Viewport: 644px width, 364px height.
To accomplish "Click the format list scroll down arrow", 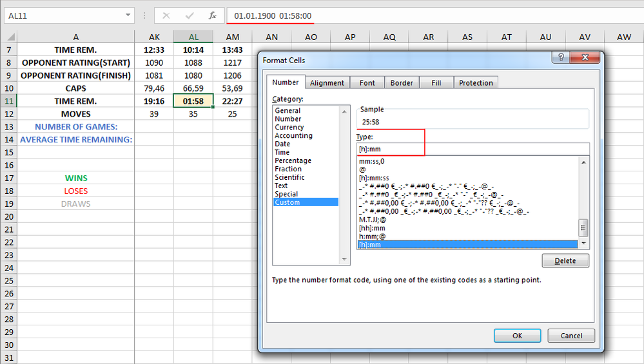I will (583, 244).
